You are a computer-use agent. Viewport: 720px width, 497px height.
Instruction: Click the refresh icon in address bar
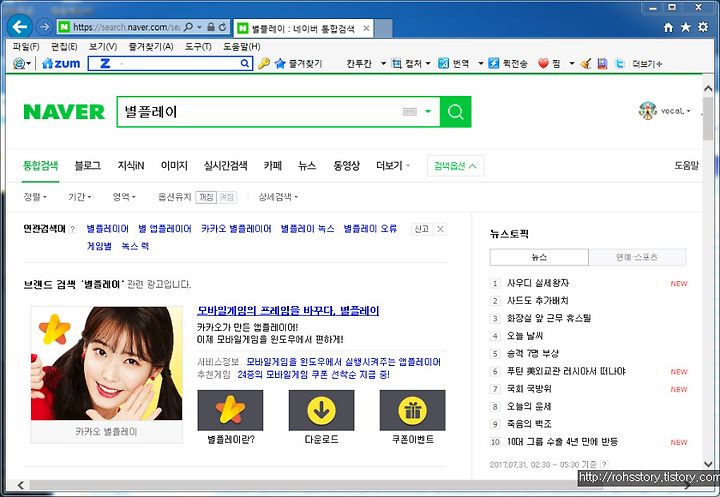point(223,27)
